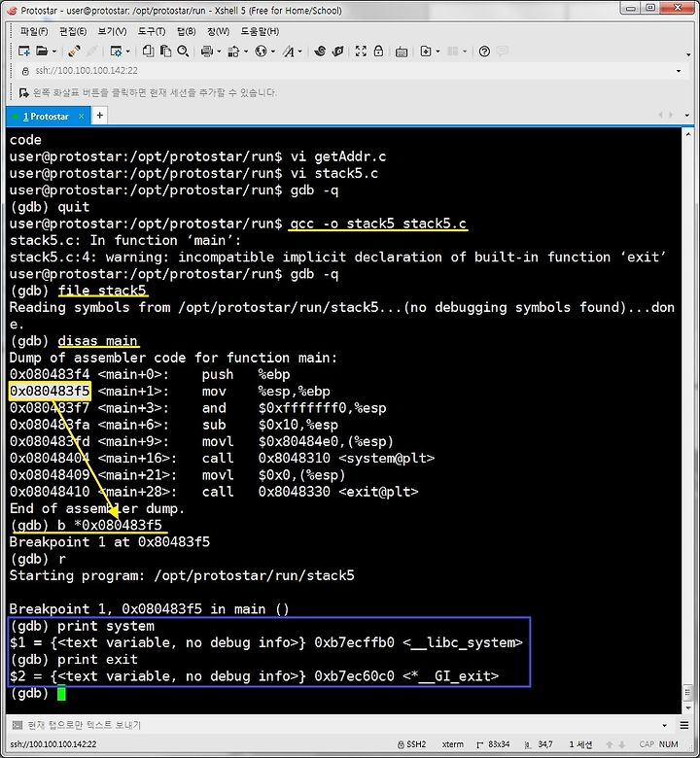Click the plus button to add new tab
This screenshot has height=758, width=700.
pyautogui.click(x=100, y=116)
